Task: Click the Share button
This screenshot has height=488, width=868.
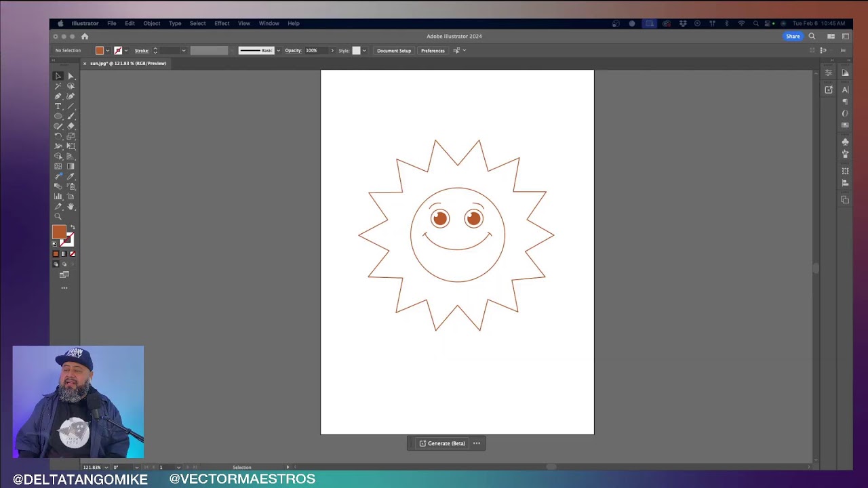Action: coord(793,36)
